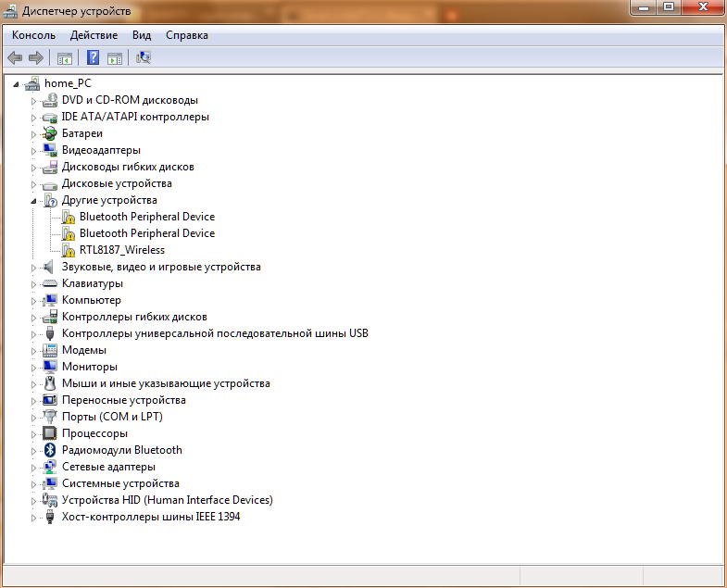Toggle the console tree pane icon
Viewport: 727px width, 588px height.
click(x=65, y=58)
